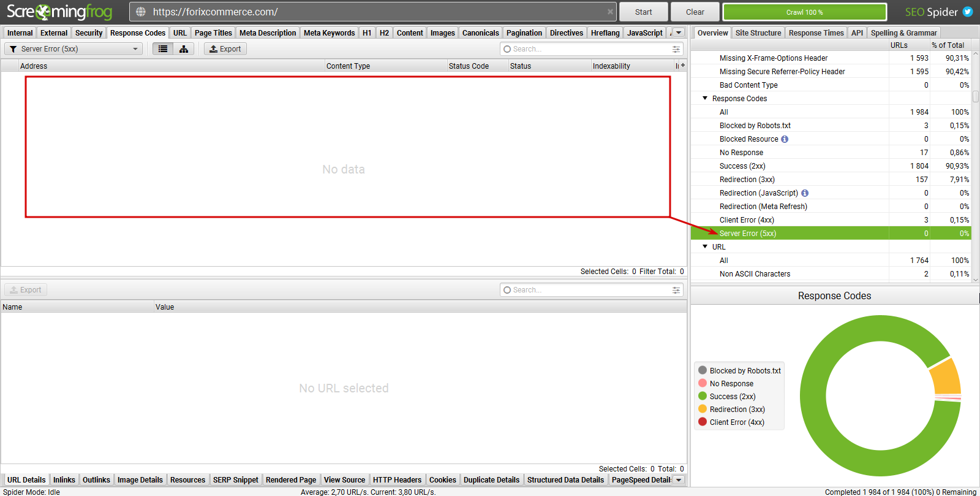Click Success (2xx) green legend swatch
Screen dimensions: 980x496
[703, 396]
